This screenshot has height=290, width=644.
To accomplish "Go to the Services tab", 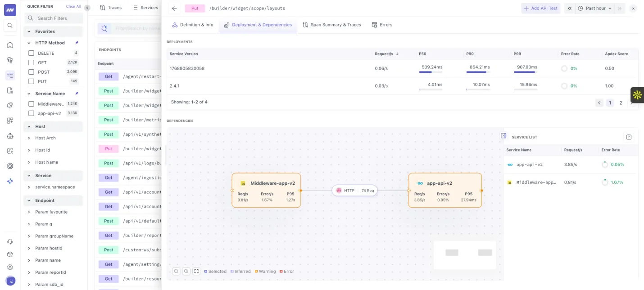I will click(145, 8).
